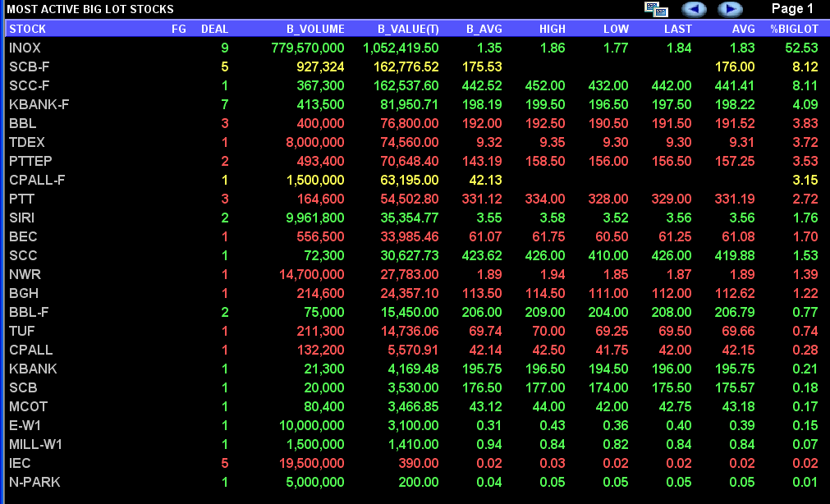This screenshot has width=830, height=504.
Task: Select the INOX stock row
Action: click(415, 48)
